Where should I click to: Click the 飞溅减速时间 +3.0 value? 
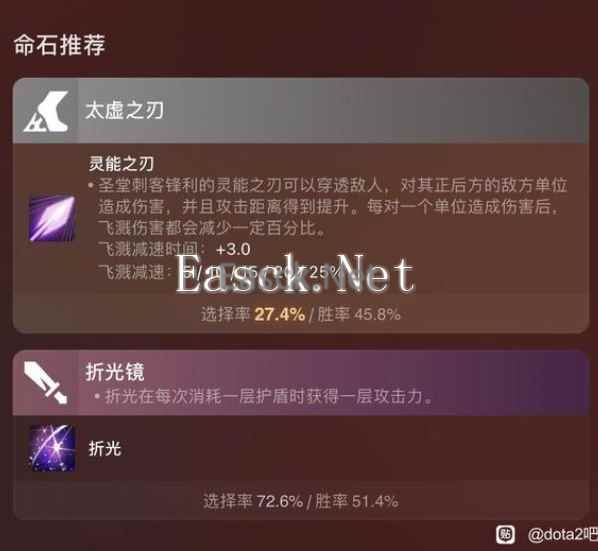(x=233, y=250)
